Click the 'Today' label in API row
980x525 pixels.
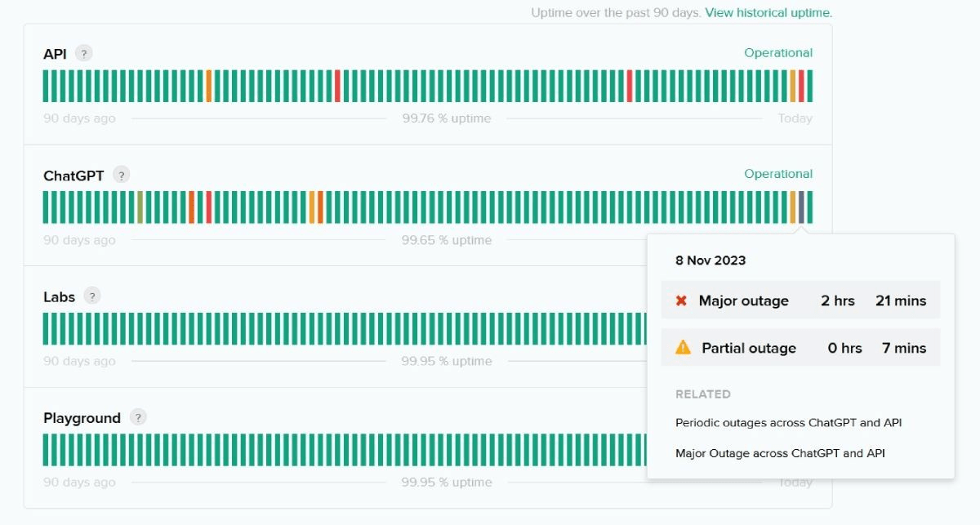pos(795,118)
